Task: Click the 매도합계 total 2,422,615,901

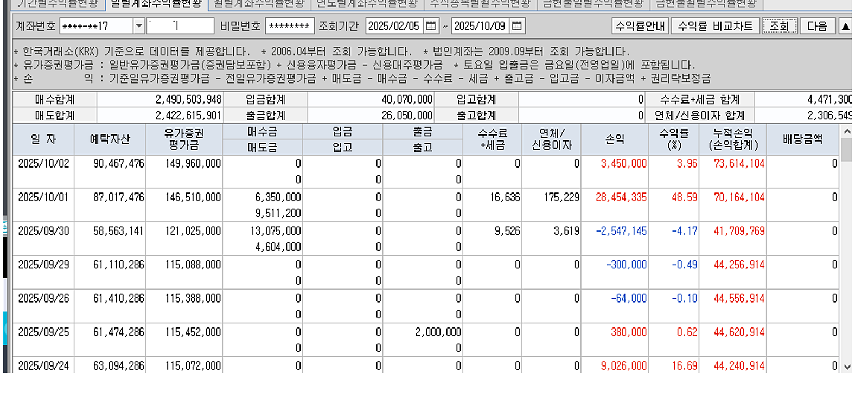Action: (189, 115)
